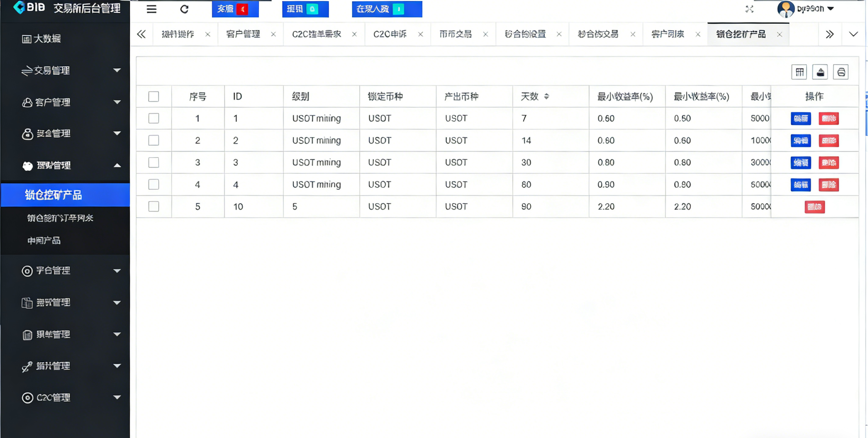Click blue edit button for 7-day product
Viewport: 868px width, 438px height.
coord(801,118)
